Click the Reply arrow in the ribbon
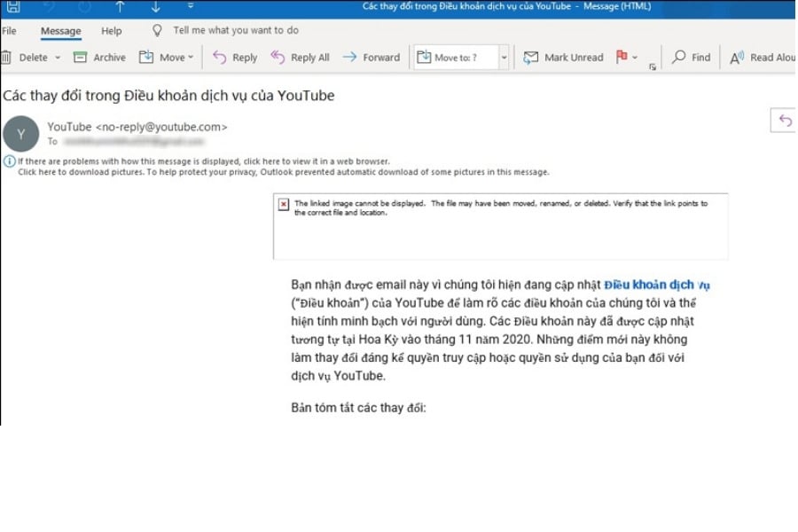 (234, 58)
